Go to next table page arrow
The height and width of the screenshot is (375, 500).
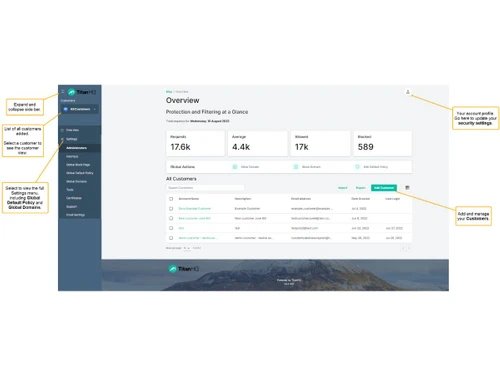(x=409, y=248)
